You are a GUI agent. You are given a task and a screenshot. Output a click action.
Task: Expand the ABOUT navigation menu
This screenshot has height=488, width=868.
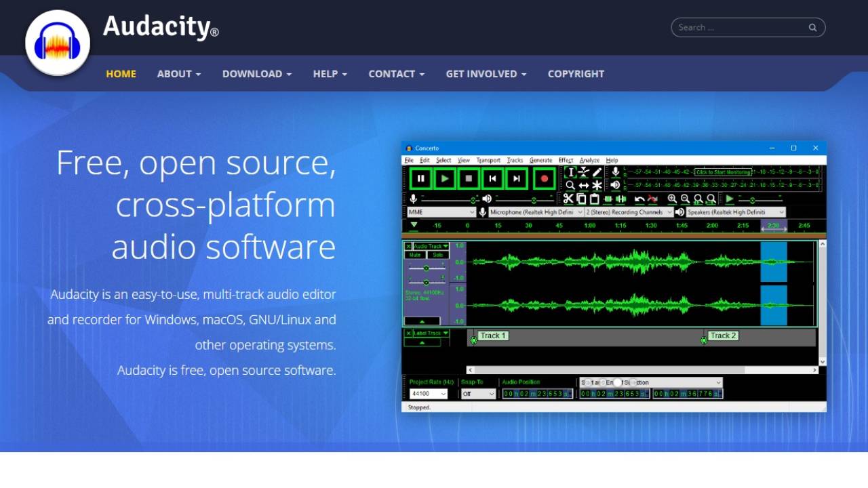tap(179, 74)
